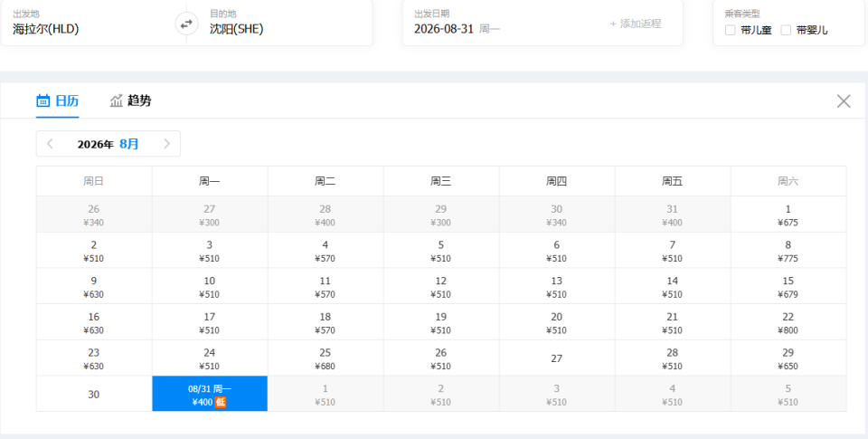868x439 pixels.
Task: Select August 8 priced ¥775
Action: coord(788,251)
